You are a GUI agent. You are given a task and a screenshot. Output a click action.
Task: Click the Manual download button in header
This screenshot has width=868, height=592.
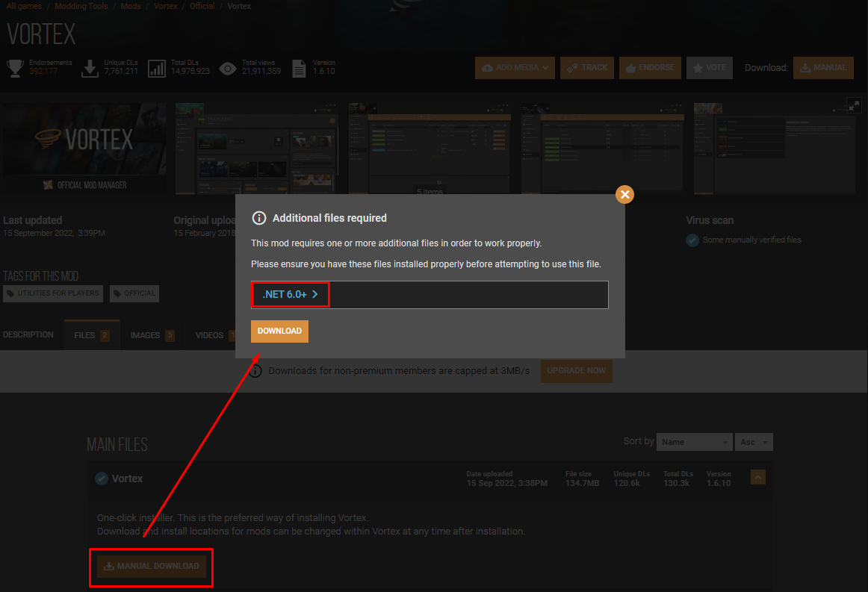(823, 67)
